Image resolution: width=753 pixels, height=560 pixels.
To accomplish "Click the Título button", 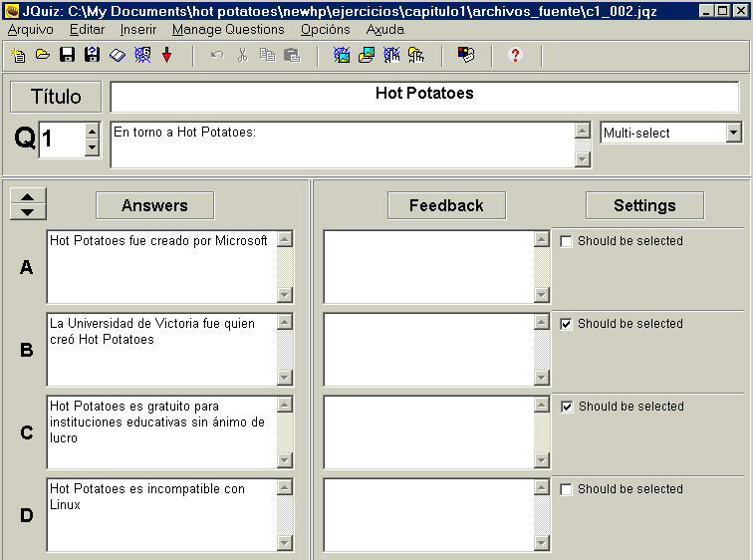I will 55,97.
